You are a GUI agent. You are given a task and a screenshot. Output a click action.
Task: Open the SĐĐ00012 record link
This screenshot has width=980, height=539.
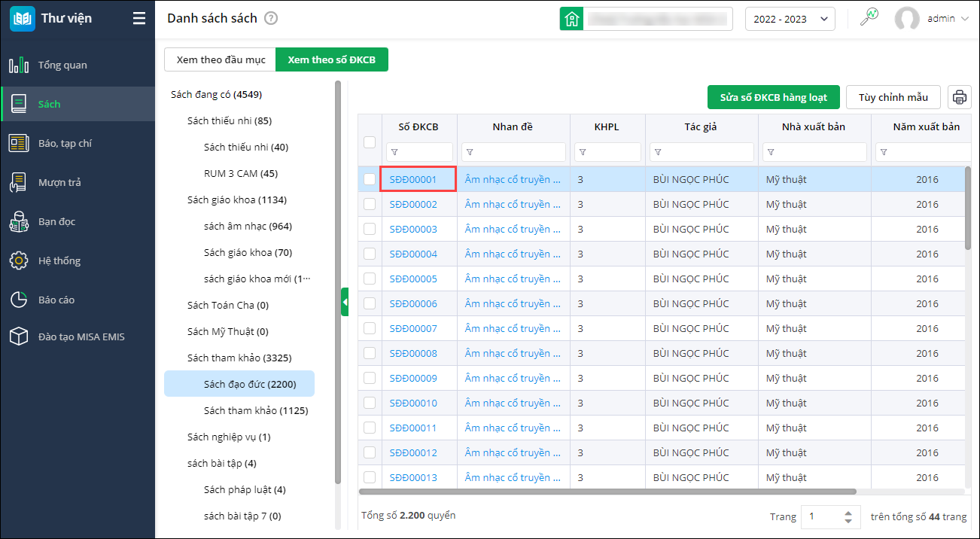(x=413, y=452)
